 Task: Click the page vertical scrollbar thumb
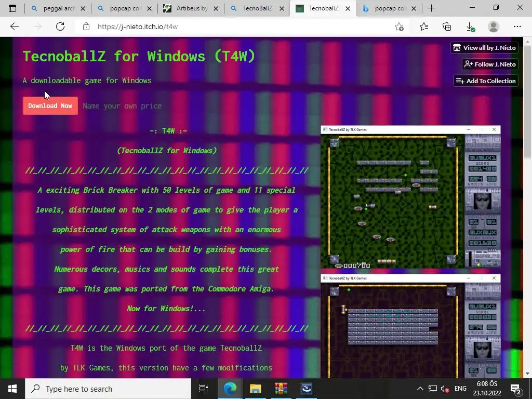click(x=527, y=102)
